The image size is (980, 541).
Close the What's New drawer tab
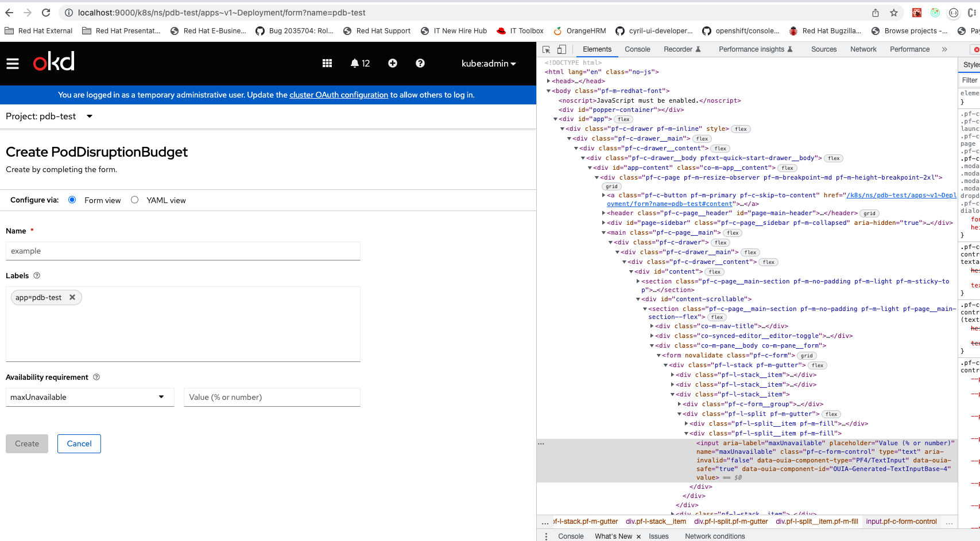pos(638,536)
